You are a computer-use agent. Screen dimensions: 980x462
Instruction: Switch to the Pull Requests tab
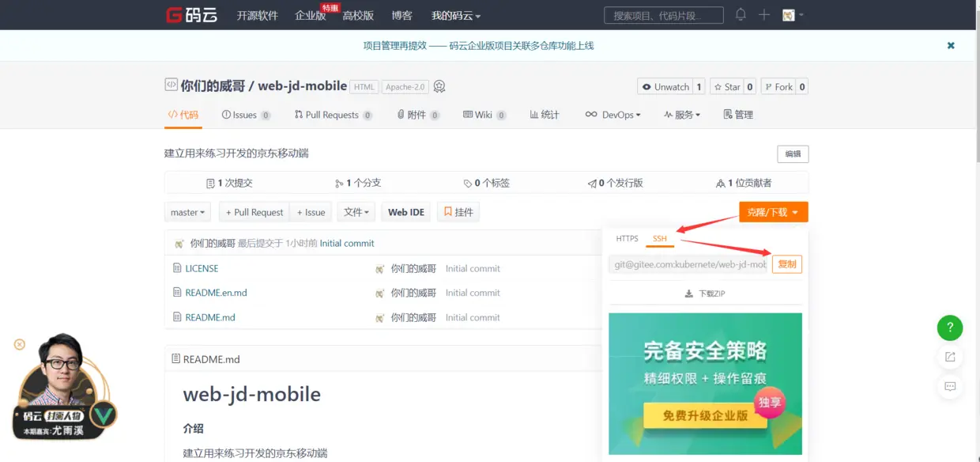pyautogui.click(x=333, y=115)
